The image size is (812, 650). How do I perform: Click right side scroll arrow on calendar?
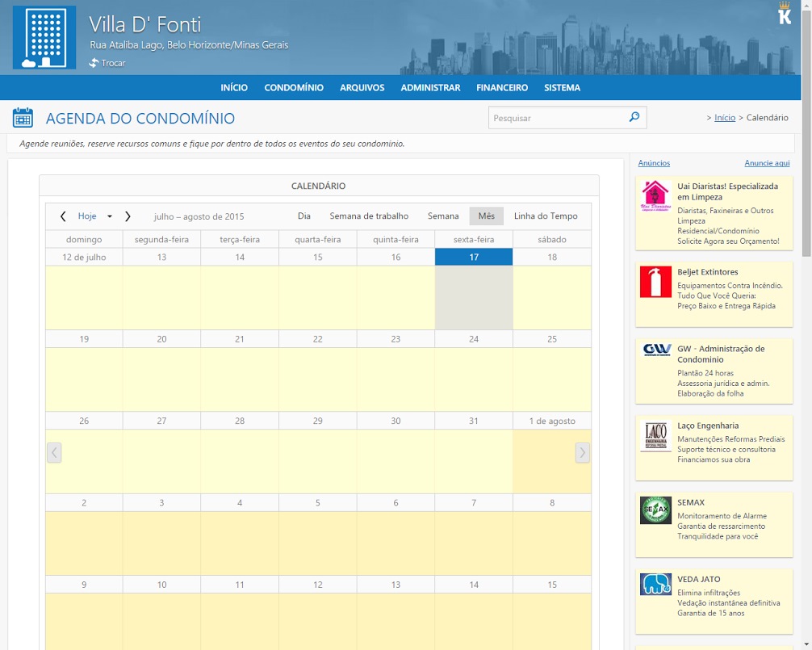582,452
